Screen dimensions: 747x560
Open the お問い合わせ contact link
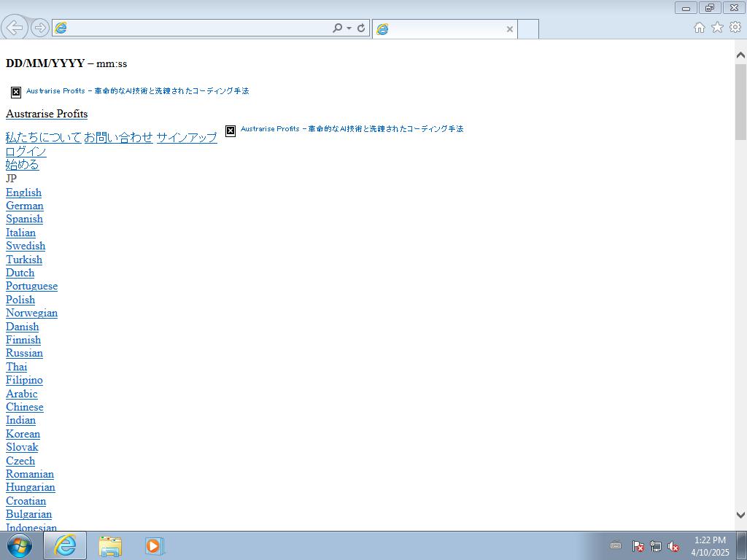[x=119, y=138]
